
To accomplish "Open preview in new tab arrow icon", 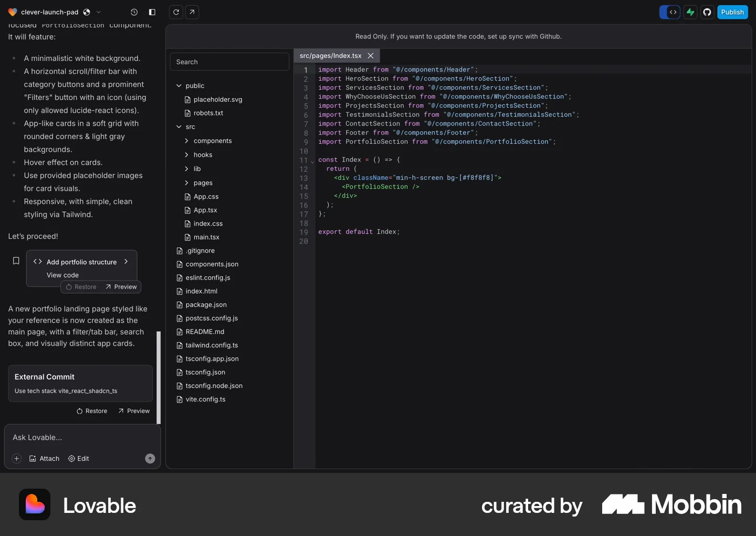I will [x=192, y=12].
